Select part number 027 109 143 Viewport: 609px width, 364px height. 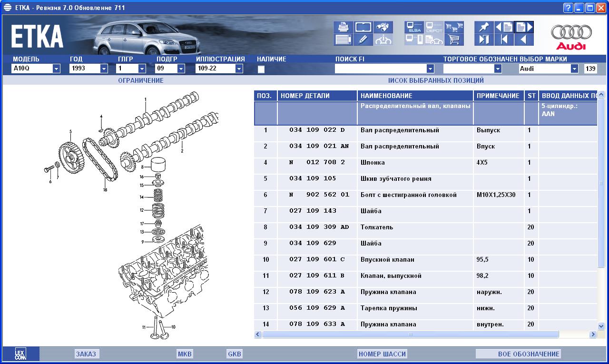click(x=313, y=211)
